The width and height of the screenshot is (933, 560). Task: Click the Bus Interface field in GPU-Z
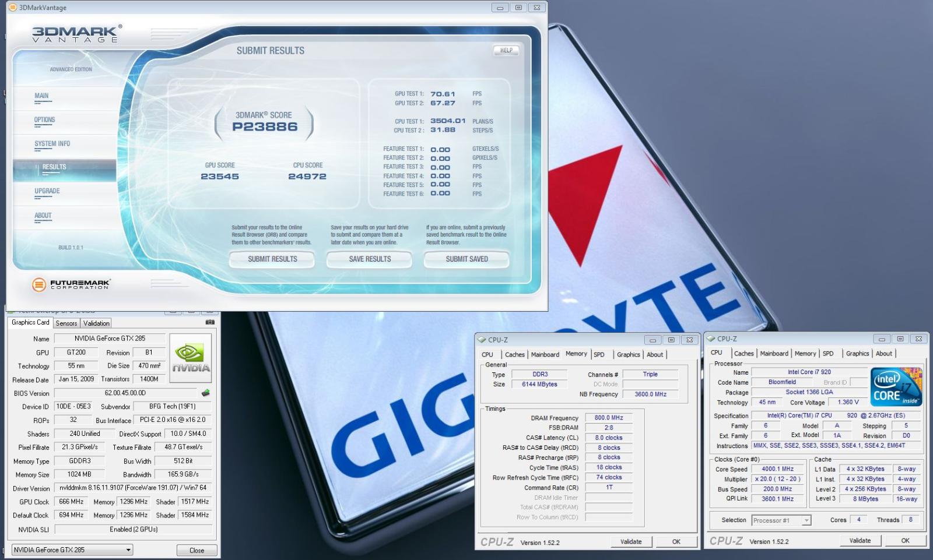coord(173,420)
